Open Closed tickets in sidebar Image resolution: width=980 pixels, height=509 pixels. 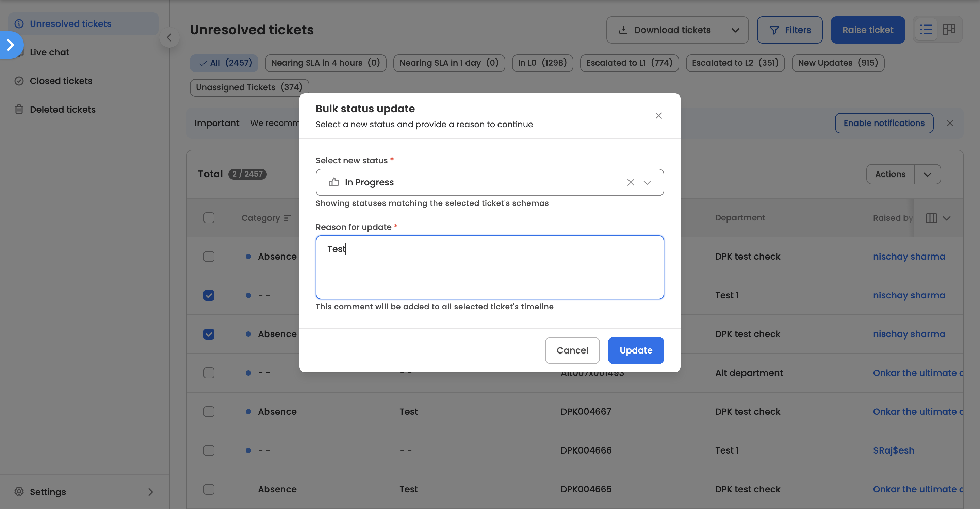point(61,81)
